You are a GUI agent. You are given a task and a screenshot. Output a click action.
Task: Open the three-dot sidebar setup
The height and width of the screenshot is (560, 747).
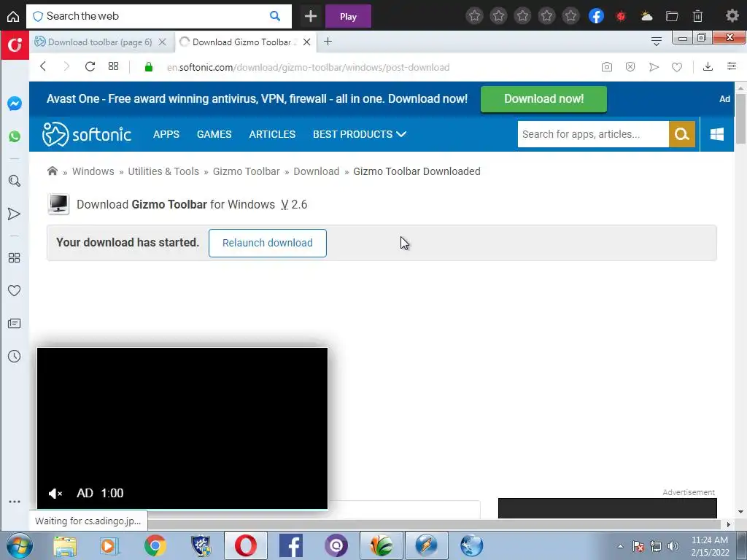click(15, 502)
